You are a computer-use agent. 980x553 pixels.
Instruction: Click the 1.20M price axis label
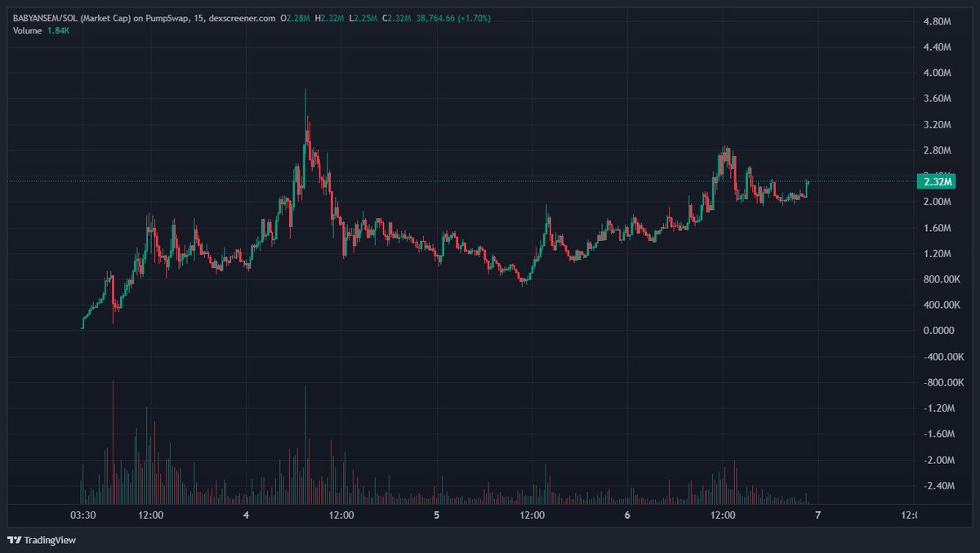pos(938,254)
